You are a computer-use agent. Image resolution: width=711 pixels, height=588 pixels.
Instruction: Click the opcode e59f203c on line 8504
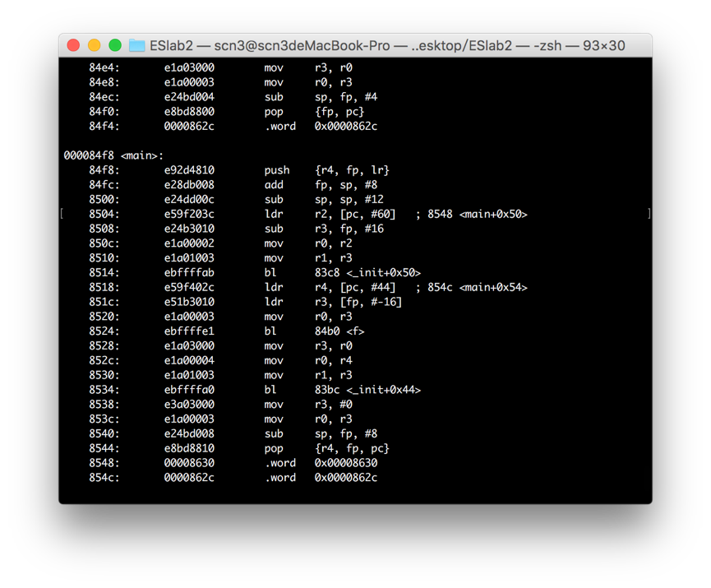point(189,214)
